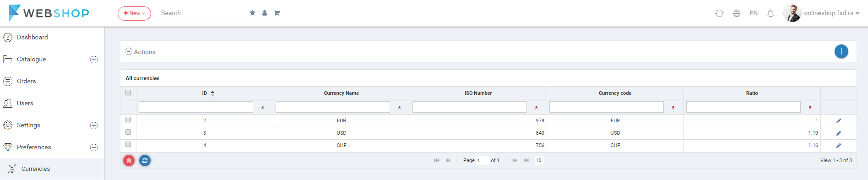The image size is (868, 180).
Task: Click the WEBSHOP logo
Action: click(49, 13)
